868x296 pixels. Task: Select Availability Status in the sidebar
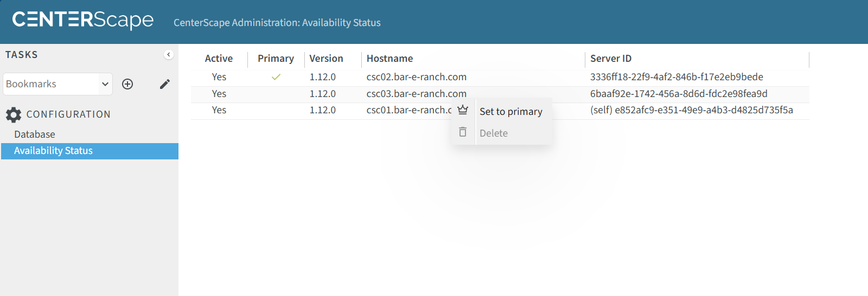(53, 151)
